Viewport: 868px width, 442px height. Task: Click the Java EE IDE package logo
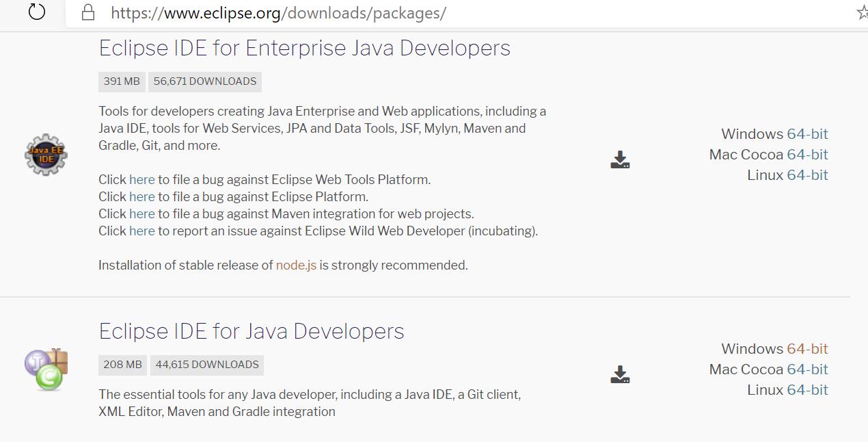(46, 155)
